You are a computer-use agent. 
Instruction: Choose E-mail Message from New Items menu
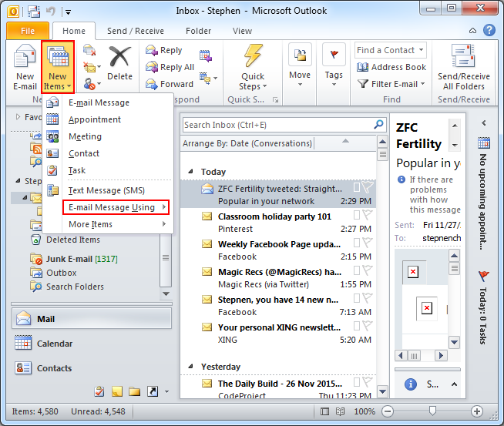108,102
